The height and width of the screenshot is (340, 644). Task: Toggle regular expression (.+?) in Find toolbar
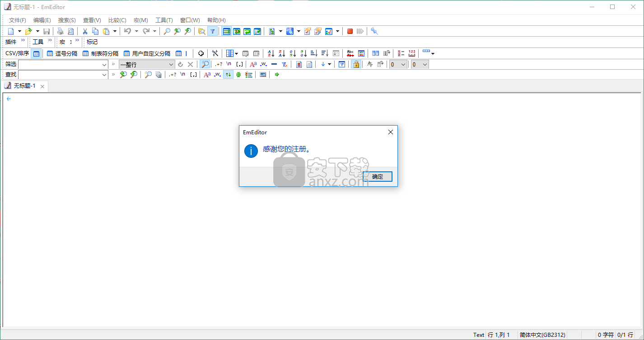[x=172, y=75]
